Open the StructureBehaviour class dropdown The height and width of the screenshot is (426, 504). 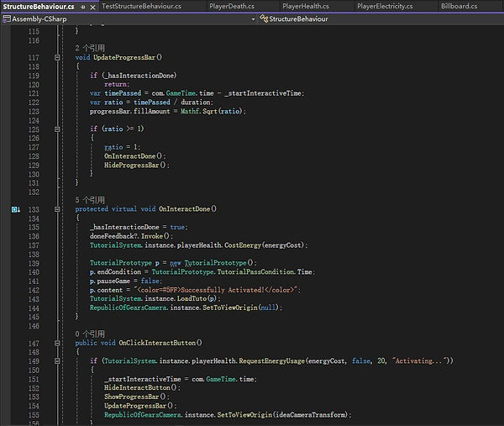tap(298, 19)
